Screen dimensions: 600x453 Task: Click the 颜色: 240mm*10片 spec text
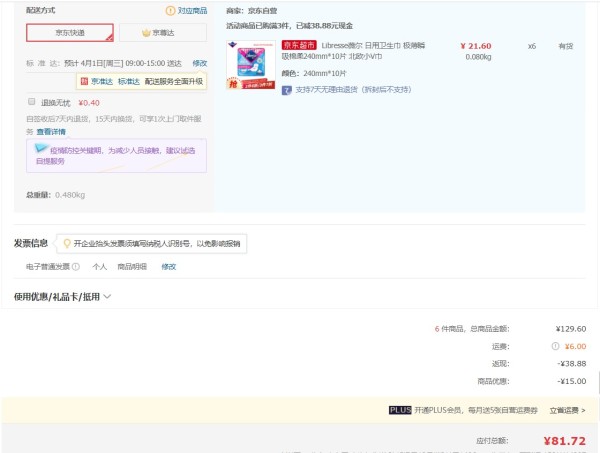tap(314, 73)
